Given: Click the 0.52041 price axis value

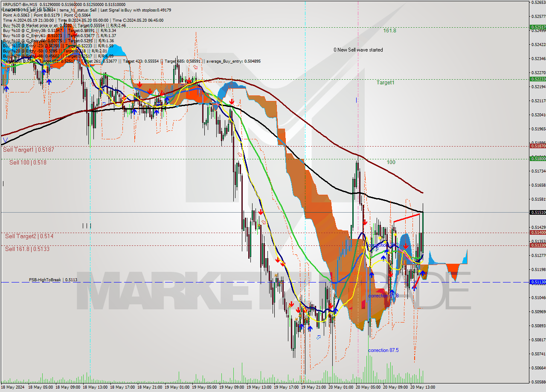Looking at the screenshot, I should click(538, 115).
